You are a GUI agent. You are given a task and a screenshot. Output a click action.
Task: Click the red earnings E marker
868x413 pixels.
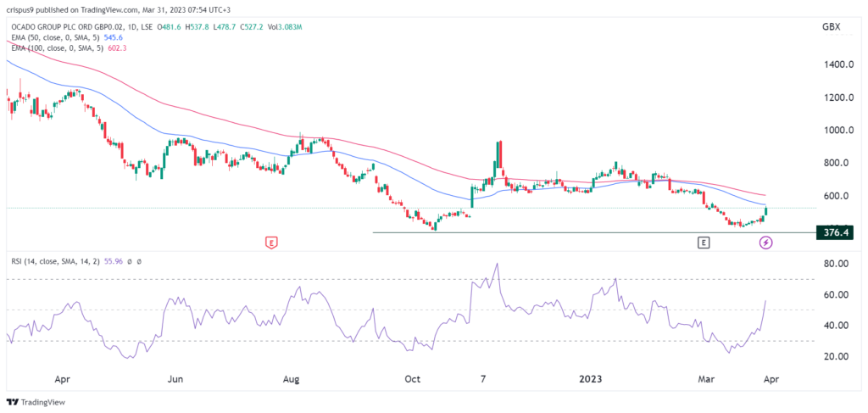(270, 243)
